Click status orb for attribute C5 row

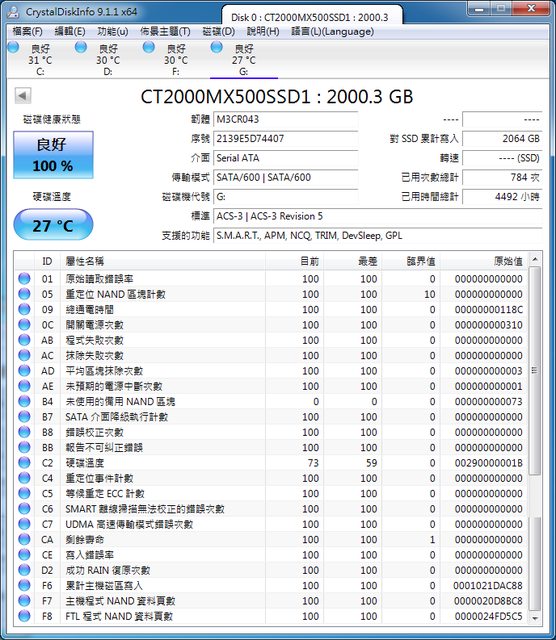[x=24, y=493]
